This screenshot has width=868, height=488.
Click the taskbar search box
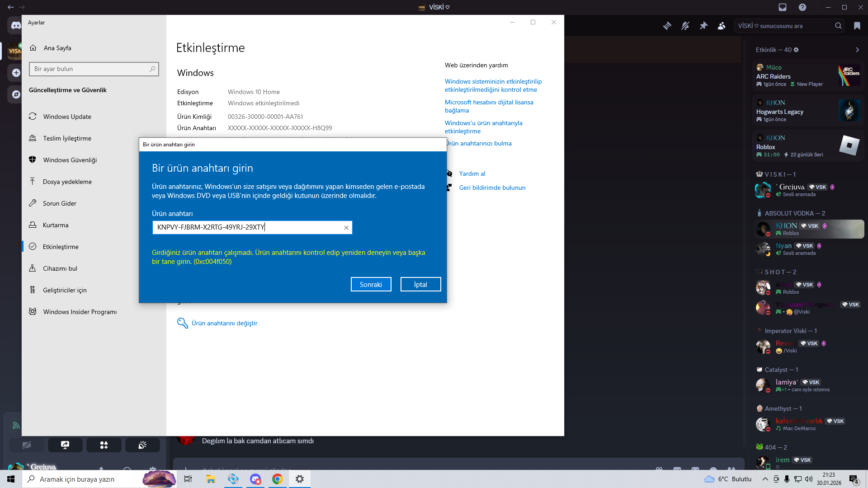pyautogui.click(x=99, y=479)
